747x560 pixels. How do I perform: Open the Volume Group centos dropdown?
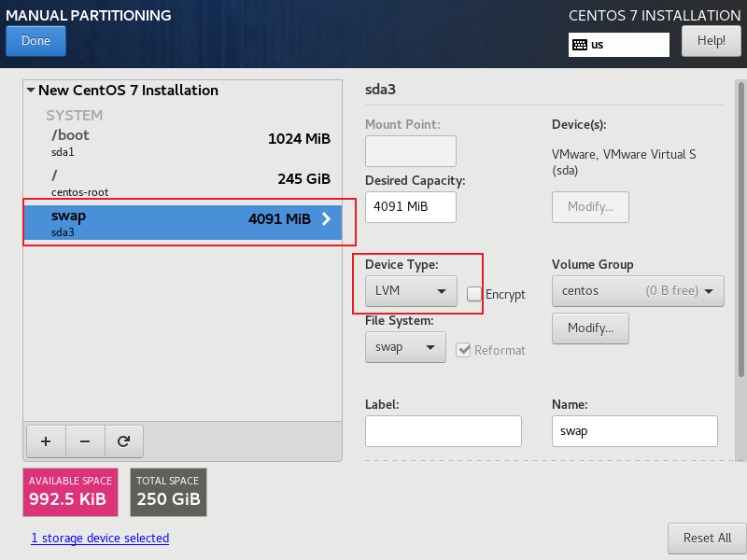[638, 290]
